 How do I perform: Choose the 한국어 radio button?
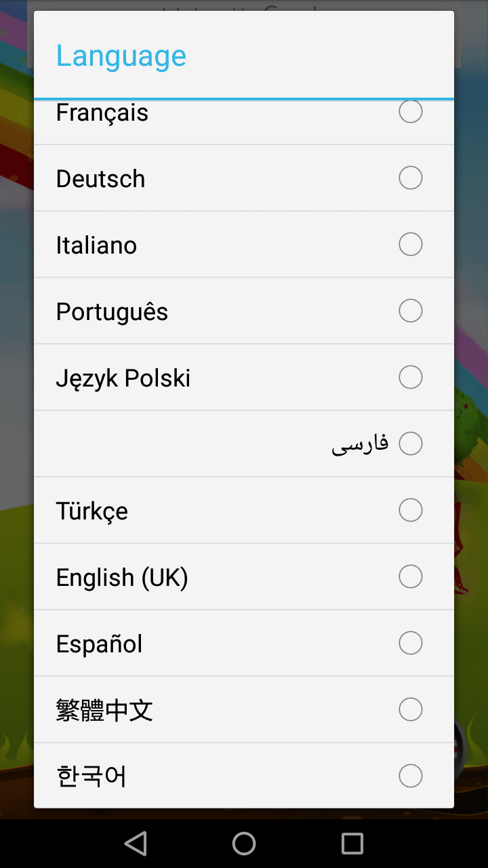[x=411, y=776]
